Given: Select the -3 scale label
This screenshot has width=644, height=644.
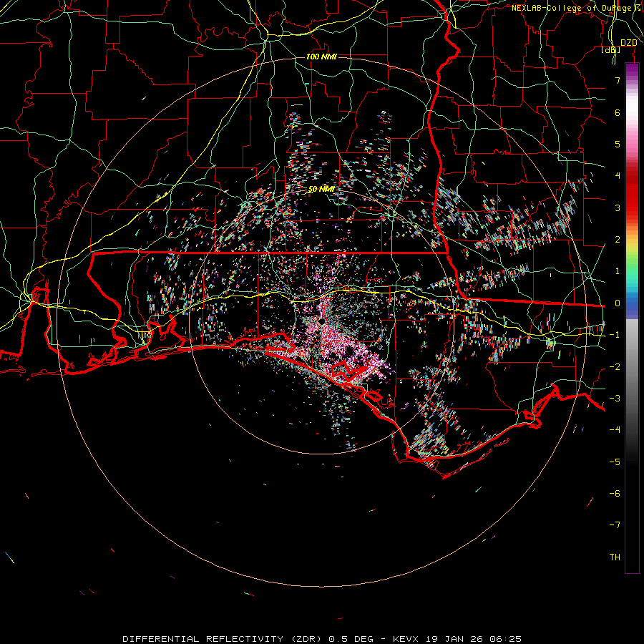Looking at the screenshot, I should pos(615,399).
